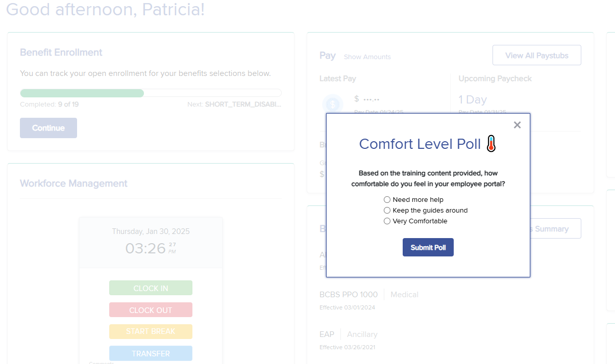Click the dollar coin icon under Latest Pay

[333, 105]
